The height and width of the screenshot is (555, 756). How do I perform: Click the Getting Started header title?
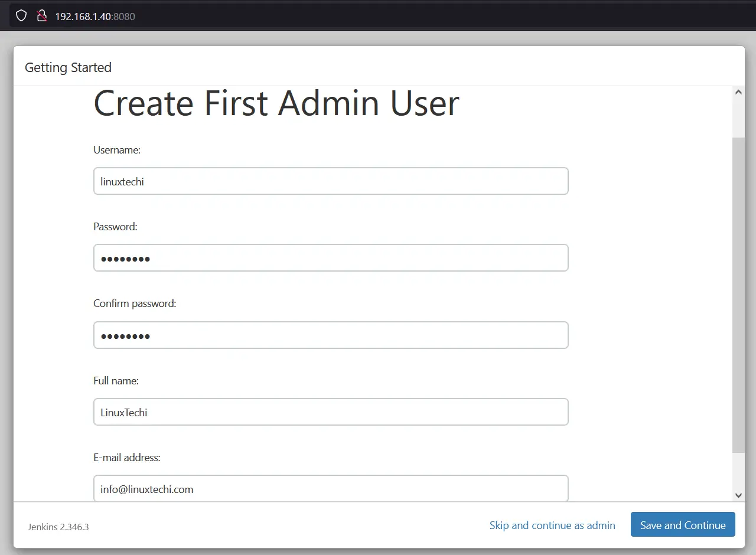[68, 67]
